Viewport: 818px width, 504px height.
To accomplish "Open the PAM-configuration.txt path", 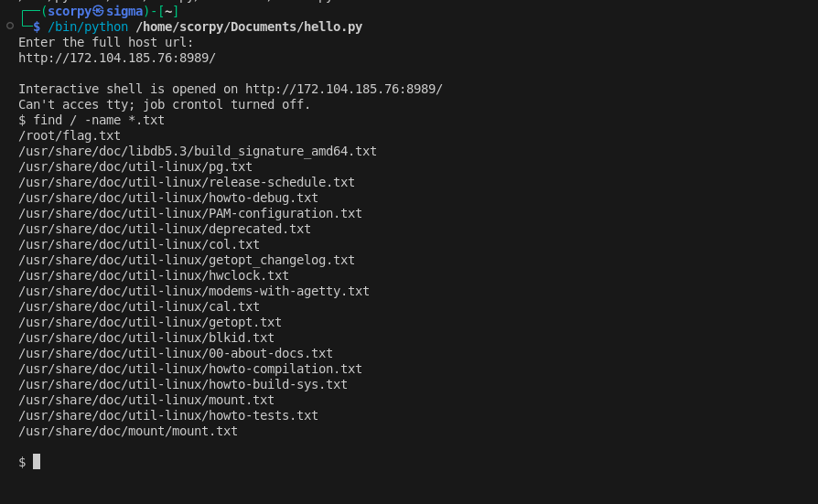I will 190,213.
